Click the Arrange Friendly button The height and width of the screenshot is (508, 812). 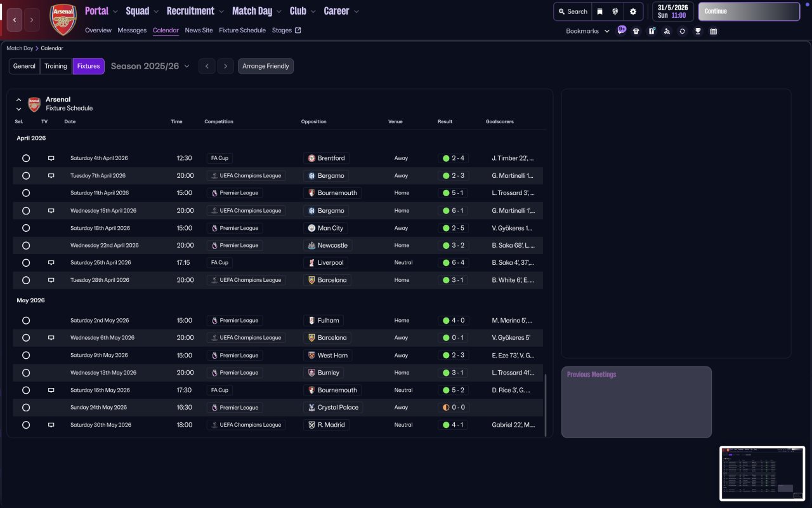click(x=265, y=66)
